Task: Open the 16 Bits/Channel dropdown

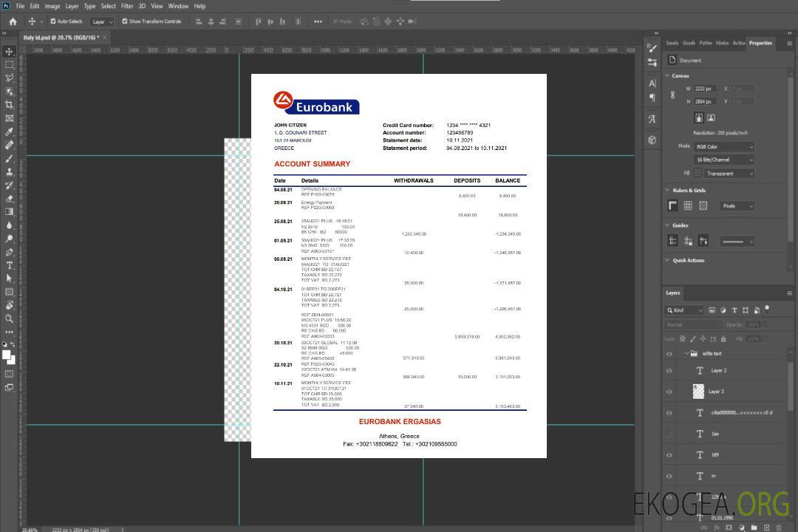Action: pos(723,160)
